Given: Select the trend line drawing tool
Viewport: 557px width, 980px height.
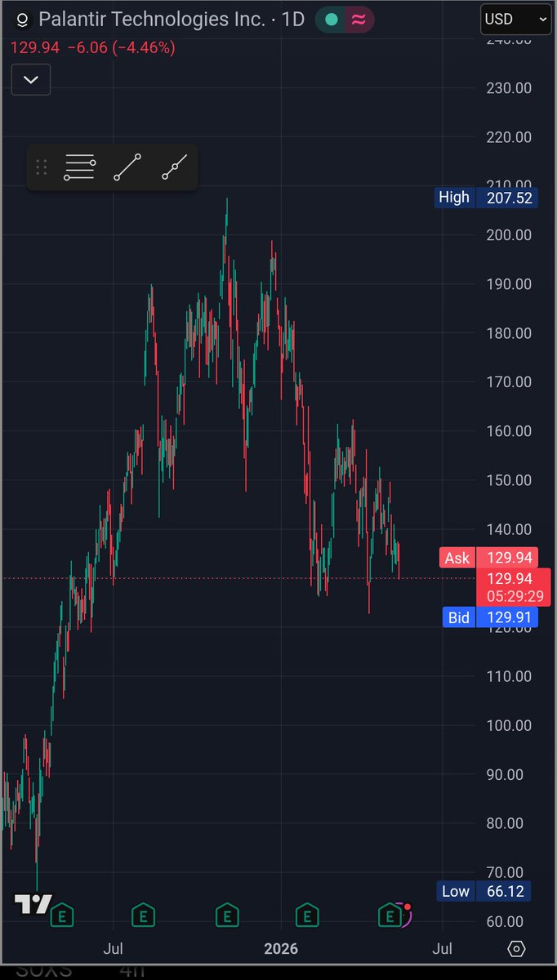Looking at the screenshot, I should tap(127, 167).
